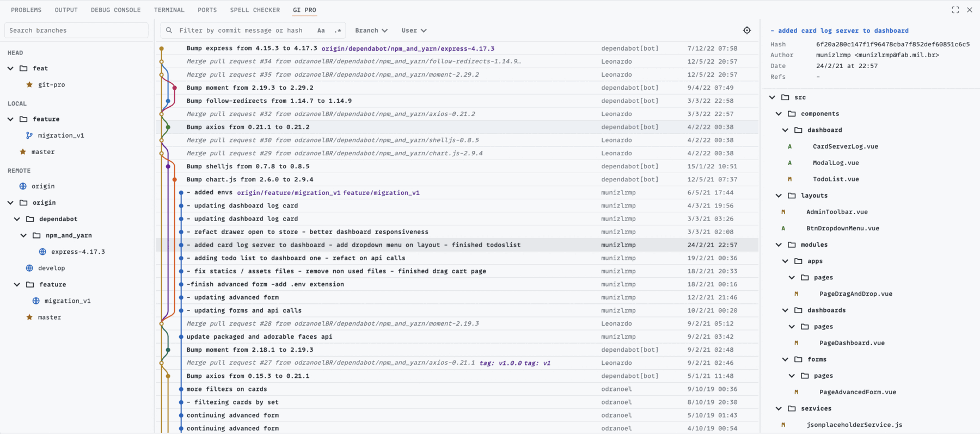The height and width of the screenshot is (434, 980).
Task: Click the star icon beside git-pro
Action: pyautogui.click(x=29, y=85)
